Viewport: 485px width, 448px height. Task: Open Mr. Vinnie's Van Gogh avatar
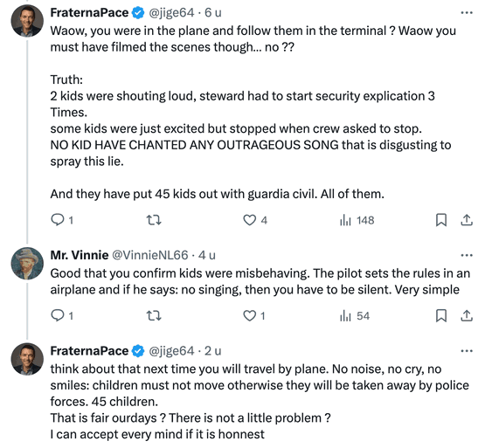tap(27, 264)
